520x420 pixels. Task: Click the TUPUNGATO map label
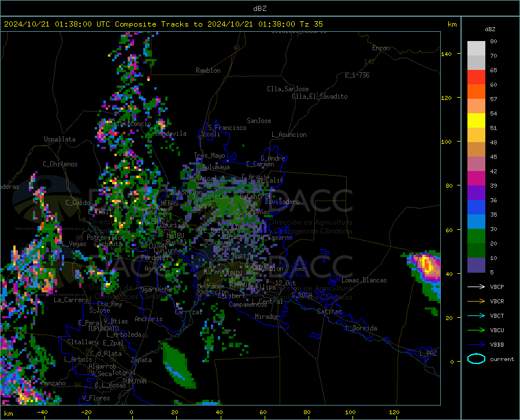coord(103,329)
